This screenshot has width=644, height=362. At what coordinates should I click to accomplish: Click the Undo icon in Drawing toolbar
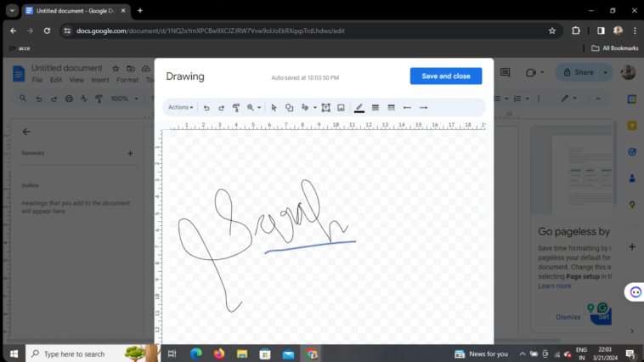(206, 108)
